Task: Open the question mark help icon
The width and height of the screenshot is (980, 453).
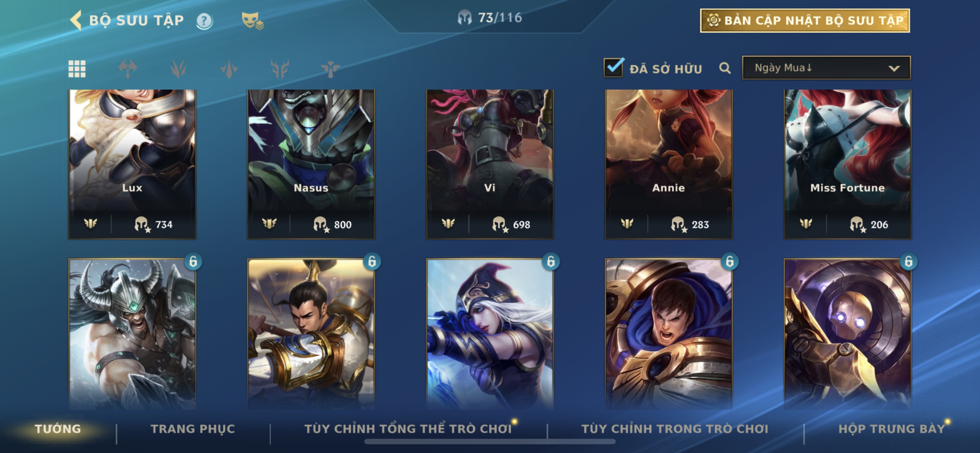Action: click(204, 20)
